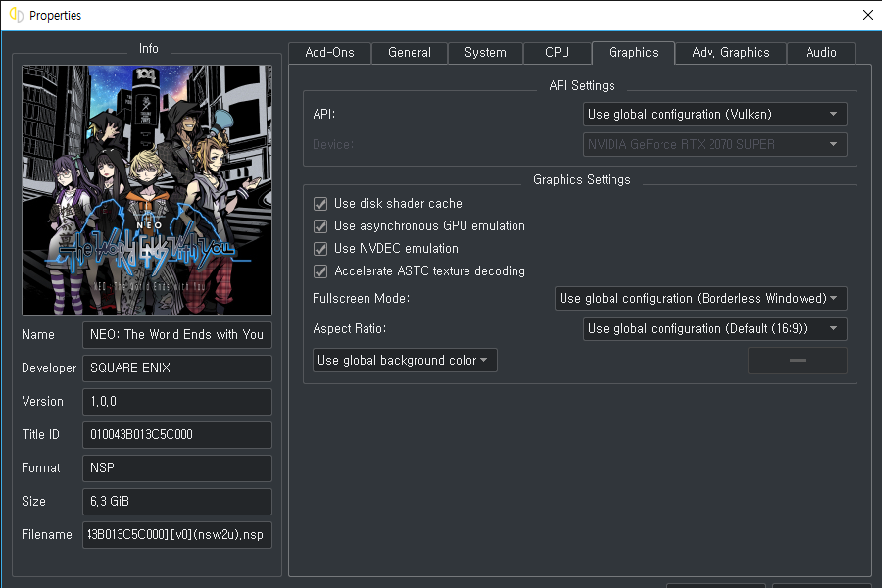Toggle Use NVDEC emulation checkbox
882x588 pixels.
pyautogui.click(x=320, y=249)
